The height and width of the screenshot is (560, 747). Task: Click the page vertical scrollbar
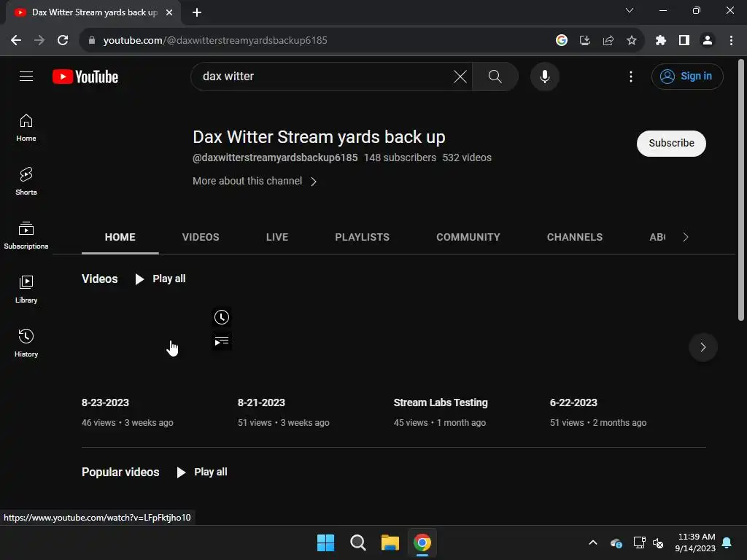pyautogui.click(x=741, y=190)
